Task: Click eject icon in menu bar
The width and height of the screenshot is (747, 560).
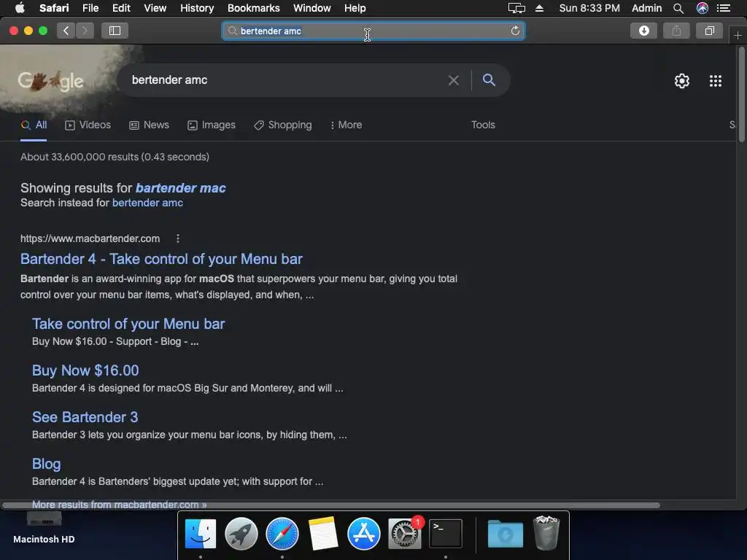Action: (539, 8)
